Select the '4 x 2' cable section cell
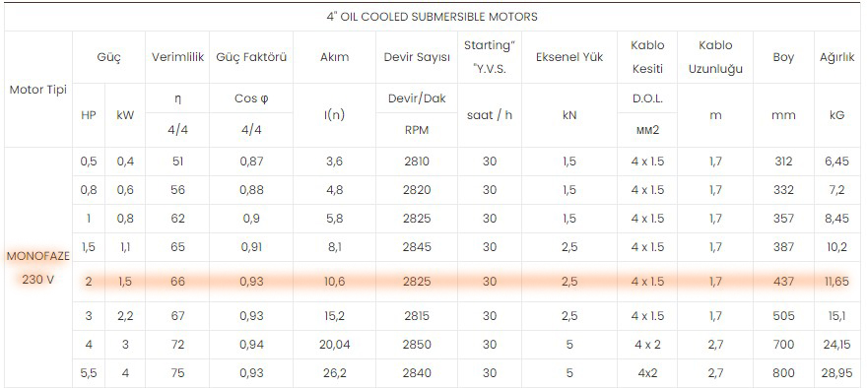The image size is (868, 388). 647,345
